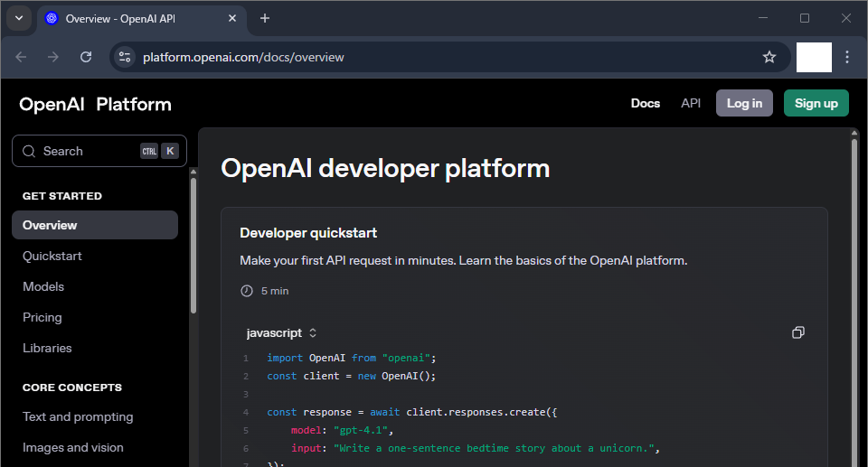This screenshot has width=868, height=467.
Task: Open Pricing in the sidebar
Action: tap(42, 318)
